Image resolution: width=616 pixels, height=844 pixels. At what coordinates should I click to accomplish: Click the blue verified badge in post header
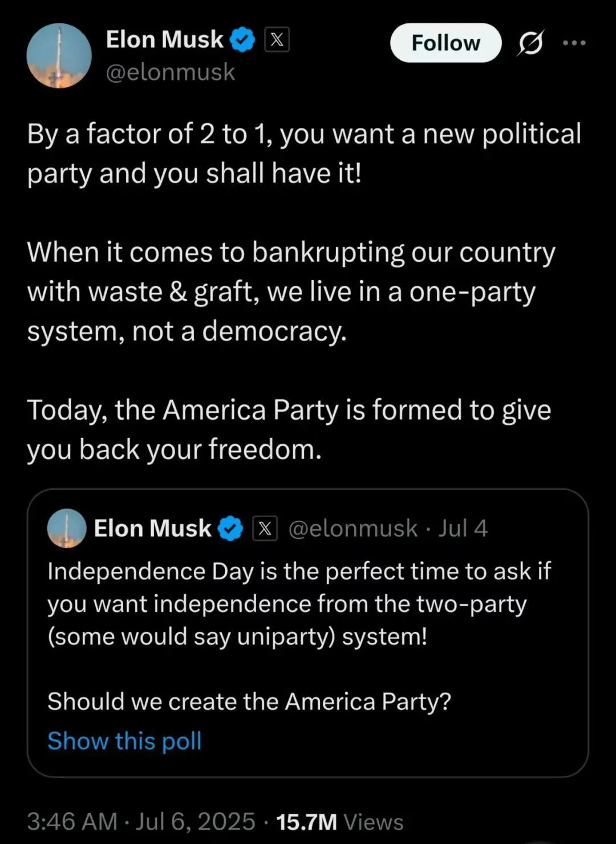[242, 40]
